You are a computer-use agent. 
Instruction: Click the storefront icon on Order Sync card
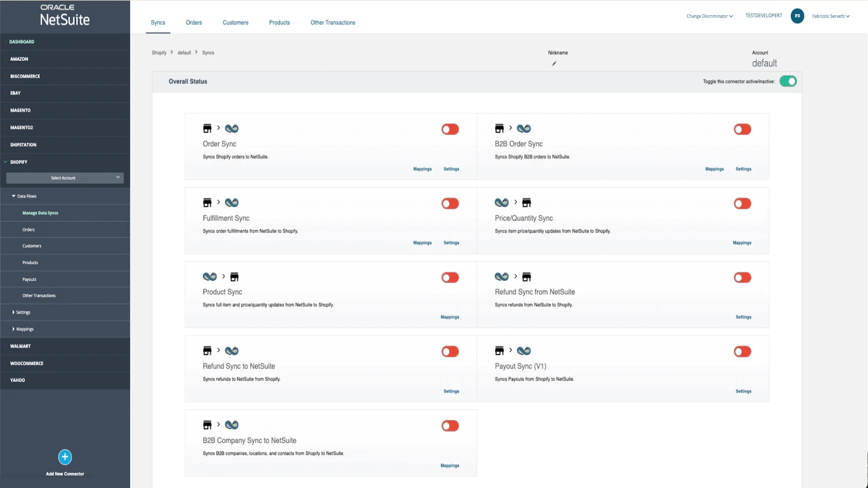tap(207, 129)
